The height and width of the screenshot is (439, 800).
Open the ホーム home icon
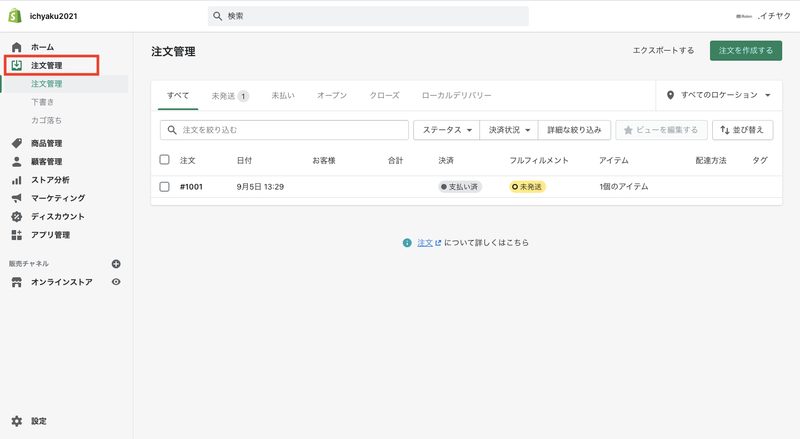(x=17, y=47)
